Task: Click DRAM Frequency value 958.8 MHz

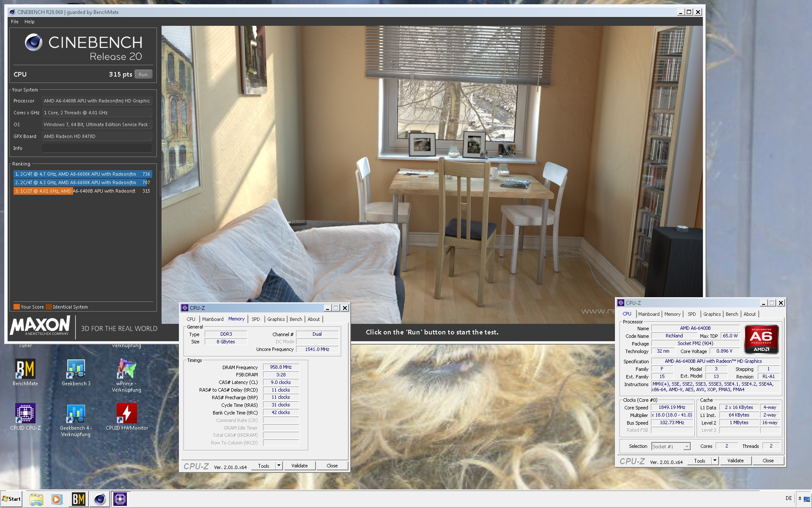Action: coord(281,367)
